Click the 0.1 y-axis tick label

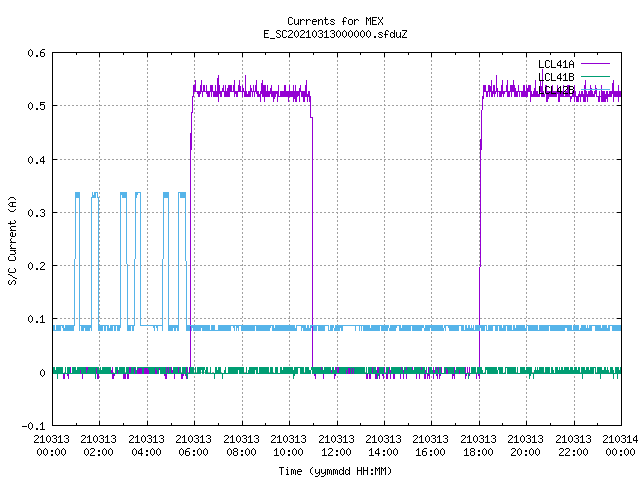36,319
